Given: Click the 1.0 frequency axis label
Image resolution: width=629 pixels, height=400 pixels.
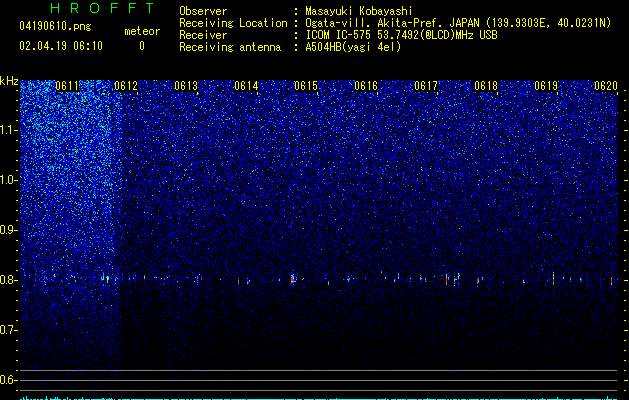Looking at the screenshot, I should pos(8,180).
